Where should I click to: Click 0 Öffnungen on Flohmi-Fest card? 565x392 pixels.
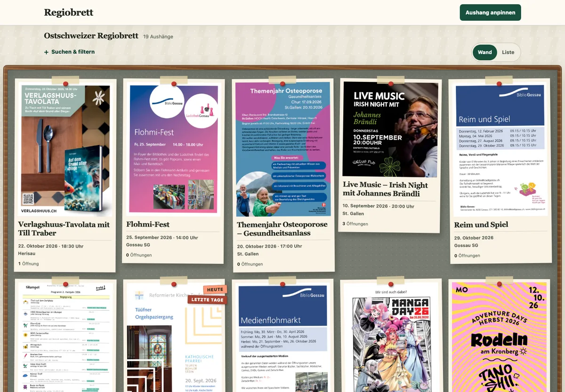(x=139, y=255)
